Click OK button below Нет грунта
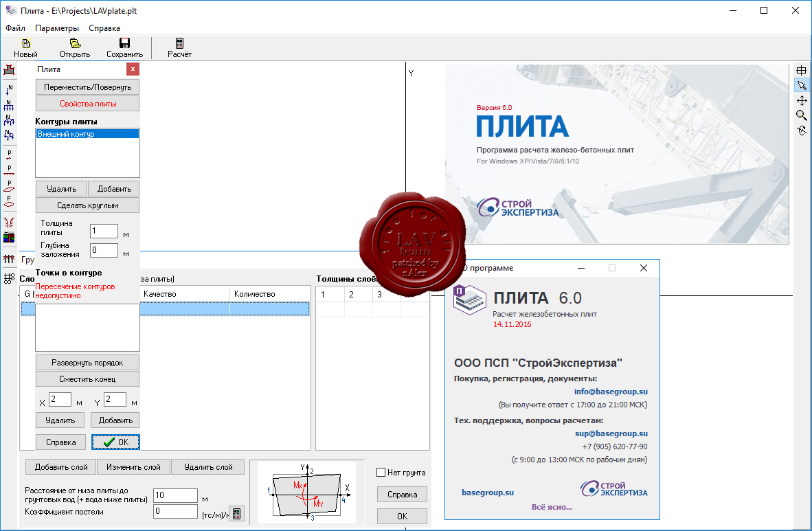Image resolution: width=812 pixels, height=531 pixels. pos(402,517)
